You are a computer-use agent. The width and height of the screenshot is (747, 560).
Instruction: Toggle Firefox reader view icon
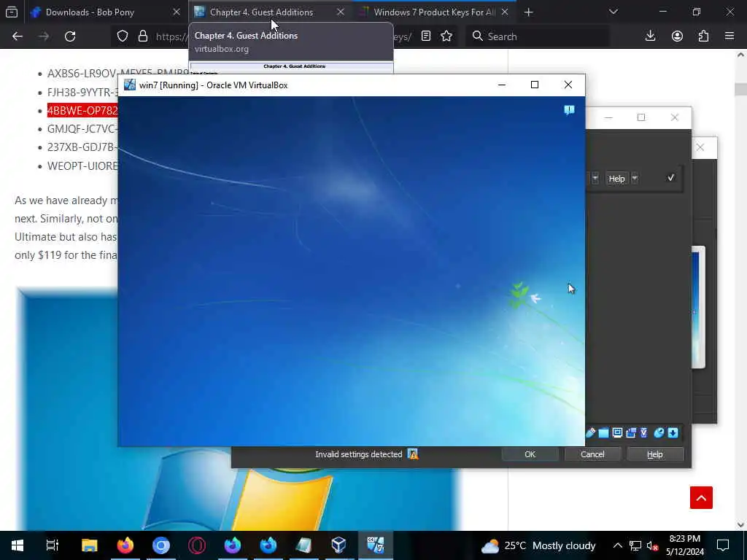(x=426, y=36)
